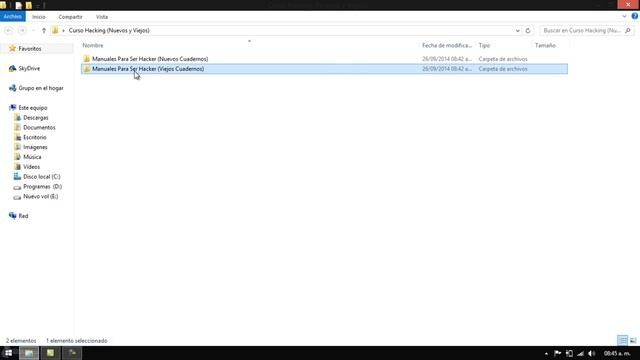
Task: Open the Help question mark icon
Action: [635, 16]
